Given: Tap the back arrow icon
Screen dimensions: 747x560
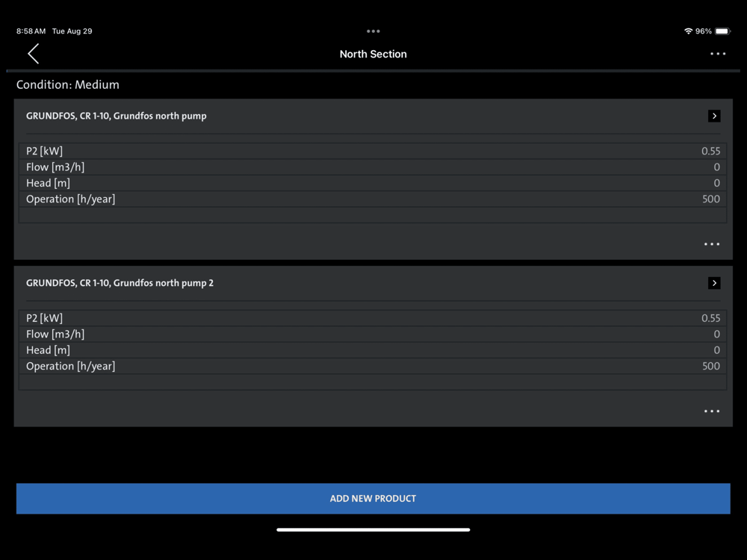Looking at the screenshot, I should 34,54.
